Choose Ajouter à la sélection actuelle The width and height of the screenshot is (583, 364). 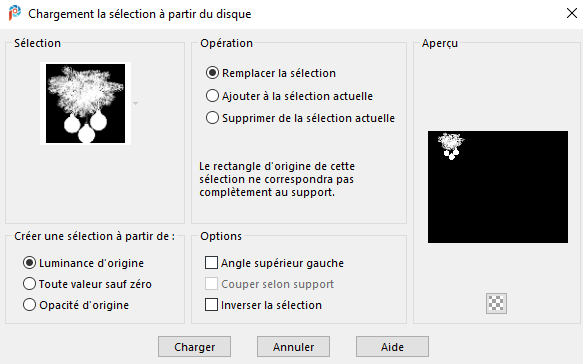[x=212, y=96]
